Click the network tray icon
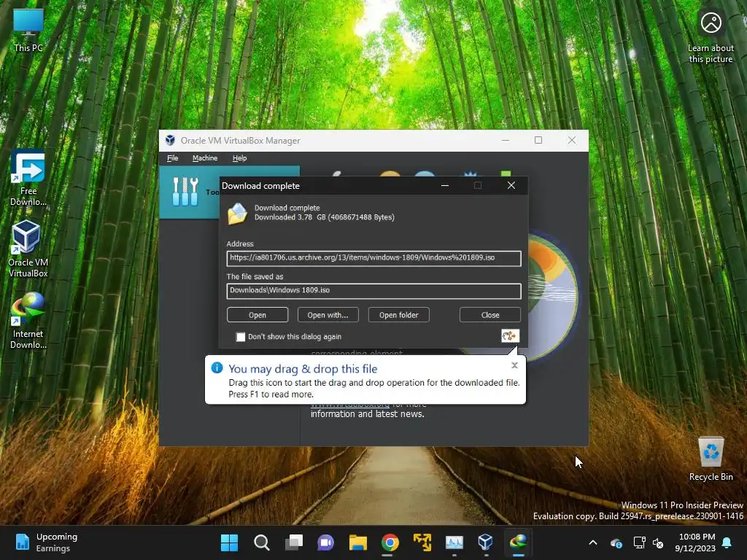747x560 pixels. point(639,542)
